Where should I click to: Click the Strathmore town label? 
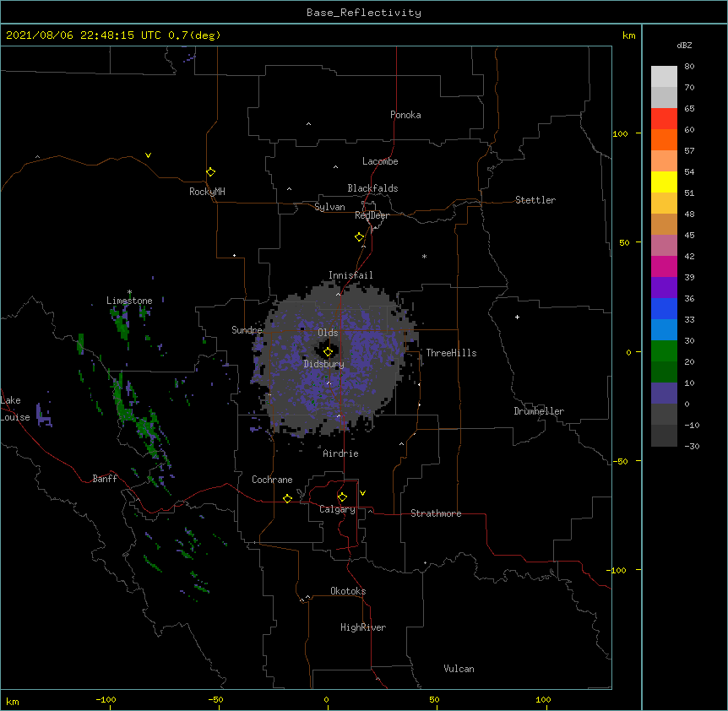[x=436, y=513]
